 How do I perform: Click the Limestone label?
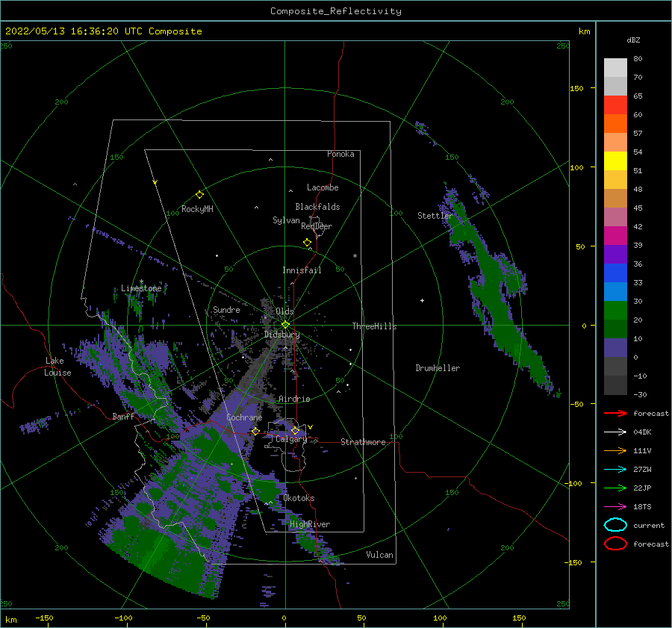[141, 288]
